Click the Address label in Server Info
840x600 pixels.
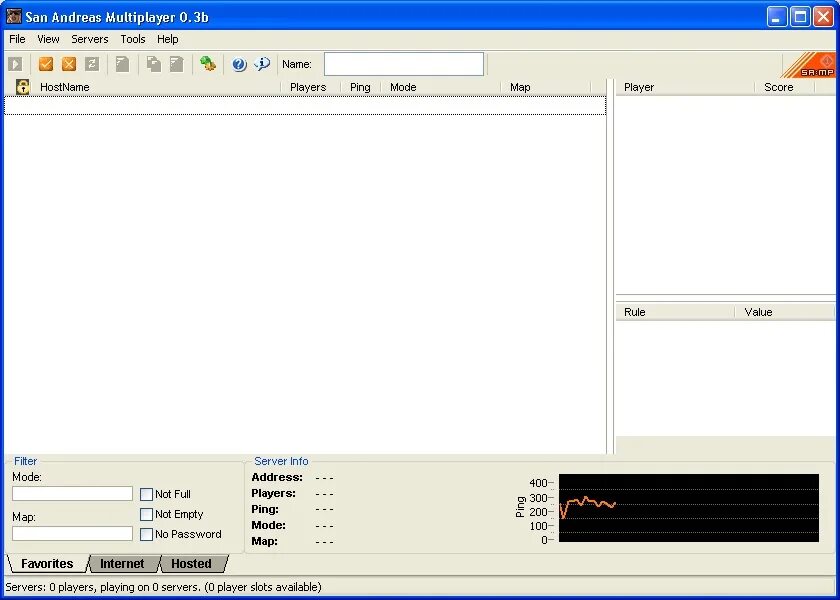pos(277,477)
